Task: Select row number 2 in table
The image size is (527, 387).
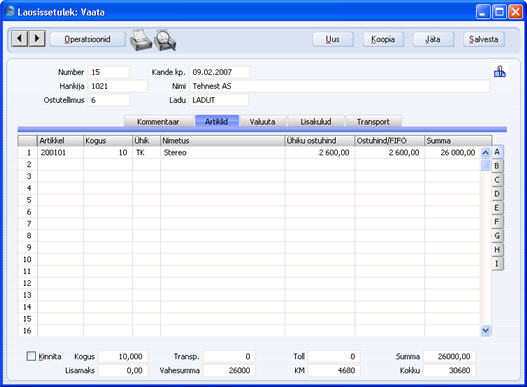Action: tap(28, 164)
